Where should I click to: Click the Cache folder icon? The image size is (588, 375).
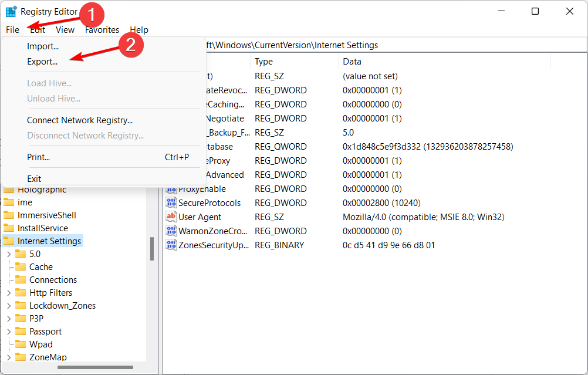tap(21, 266)
